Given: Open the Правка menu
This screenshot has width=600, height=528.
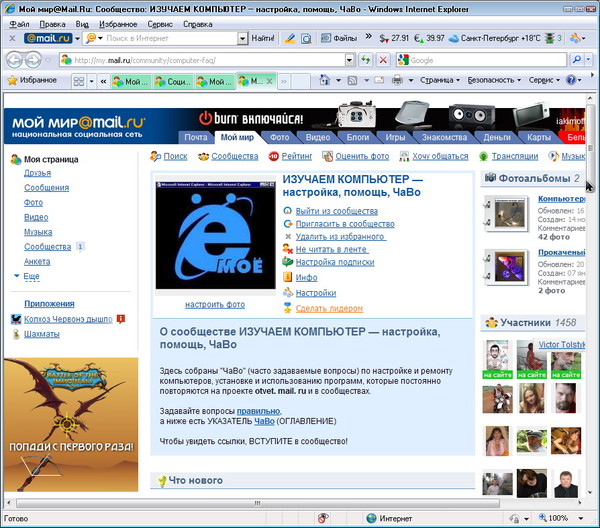Looking at the screenshot, I should click(x=52, y=24).
